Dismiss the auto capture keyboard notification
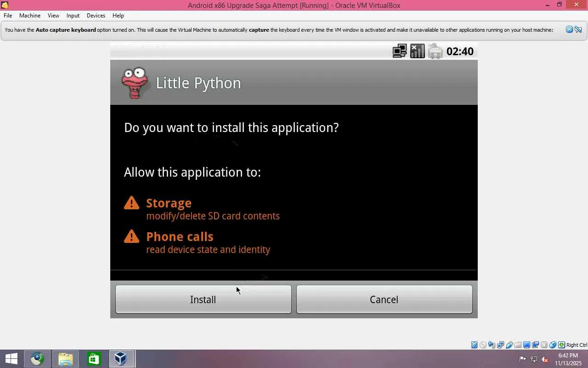This screenshot has height=368, width=588. pos(569,29)
